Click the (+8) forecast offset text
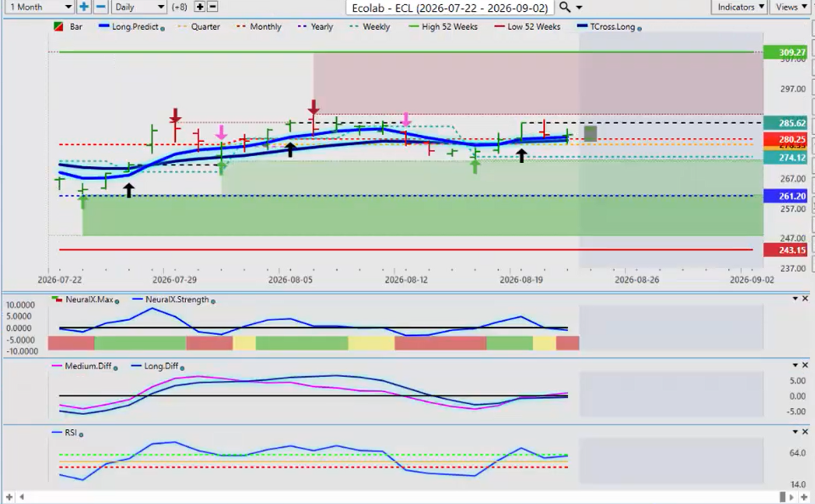The image size is (815, 504). coord(180,7)
